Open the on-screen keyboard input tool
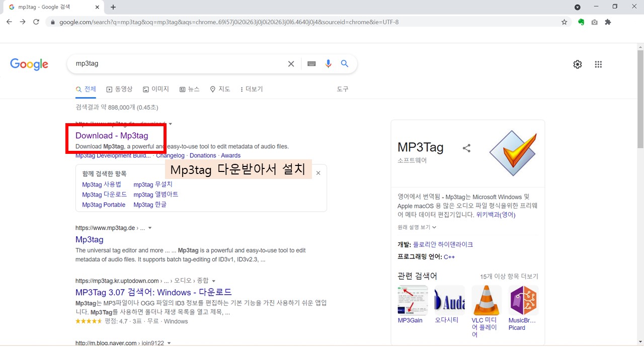Image resolution: width=644 pixels, height=362 pixels. (311, 64)
